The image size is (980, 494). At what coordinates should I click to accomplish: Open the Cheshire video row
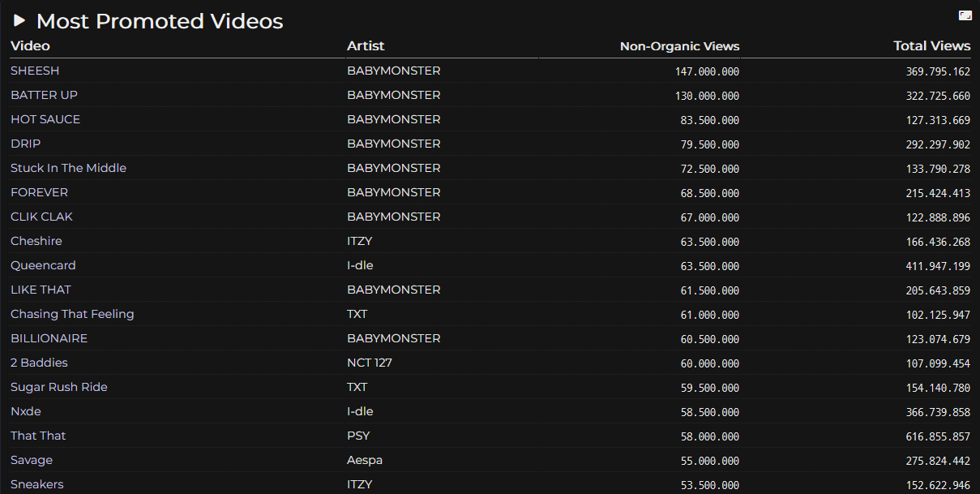click(x=36, y=241)
